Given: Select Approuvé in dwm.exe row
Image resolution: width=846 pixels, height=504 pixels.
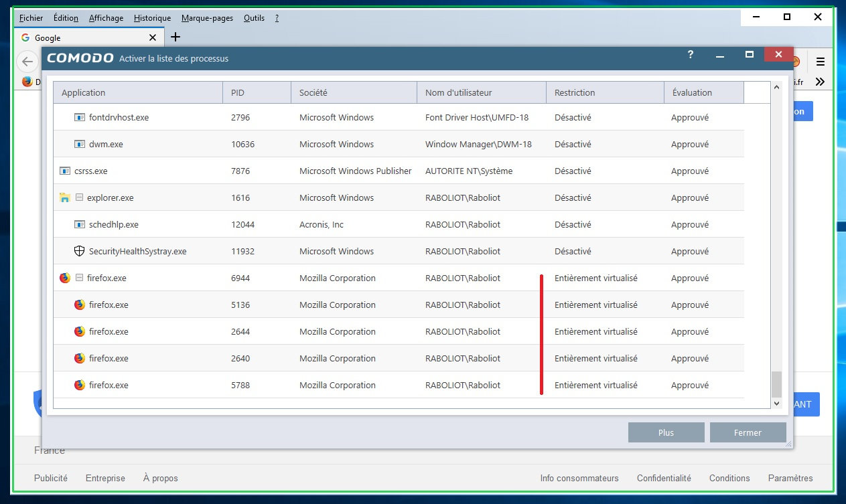Looking at the screenshot, I should tap(690, 144).
